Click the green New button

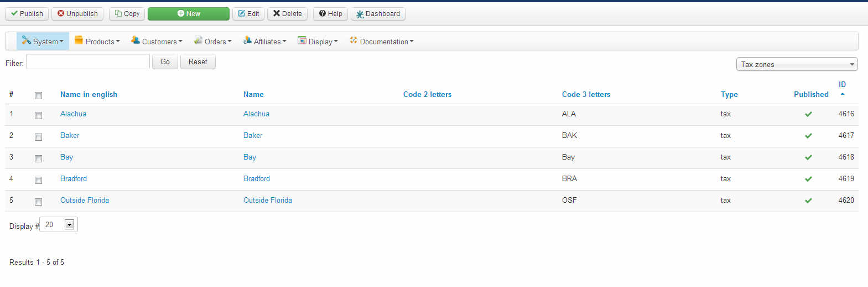pos(189,14)
